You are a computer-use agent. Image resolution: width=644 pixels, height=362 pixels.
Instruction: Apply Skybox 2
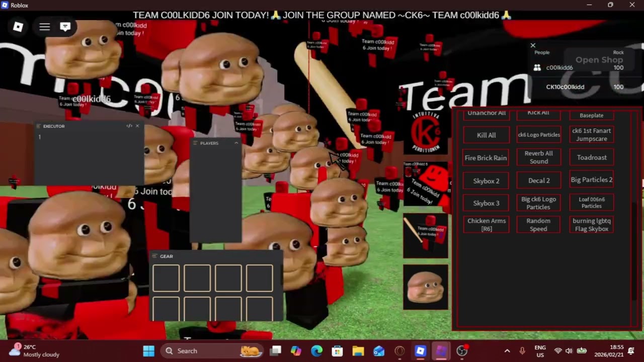coord(486,180)
